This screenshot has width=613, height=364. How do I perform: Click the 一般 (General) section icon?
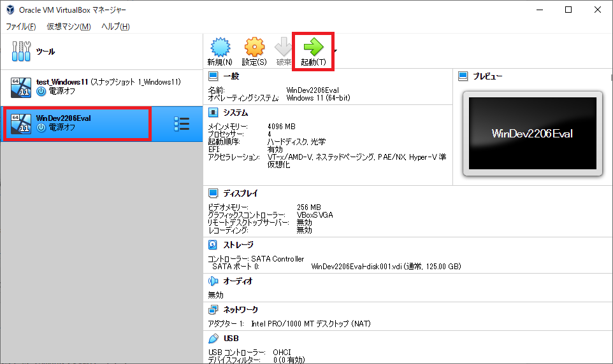click(x=213, y=76)
